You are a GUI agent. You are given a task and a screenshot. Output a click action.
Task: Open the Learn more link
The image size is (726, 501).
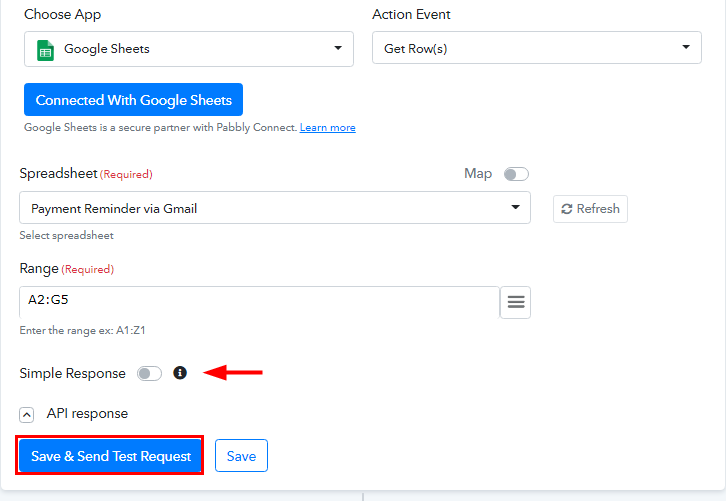pyautogui.click(x=327, y=127)
